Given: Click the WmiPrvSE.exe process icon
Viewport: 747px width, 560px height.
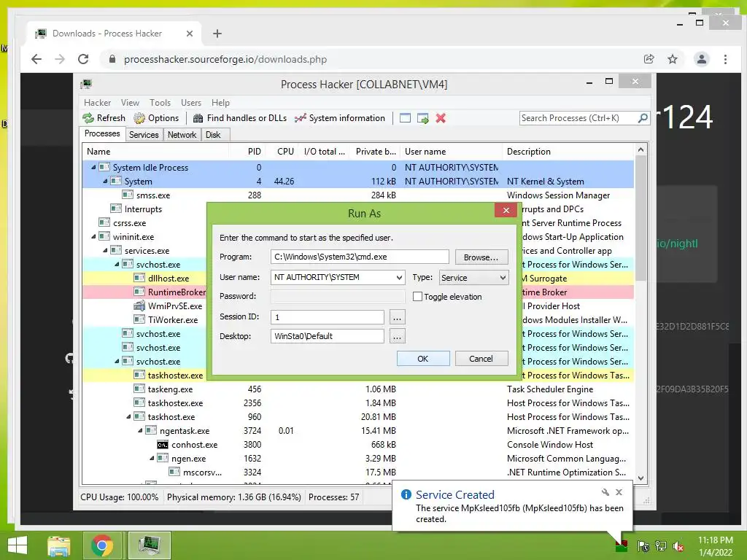Looking at the screenshot, I should (x=139, y=306).
